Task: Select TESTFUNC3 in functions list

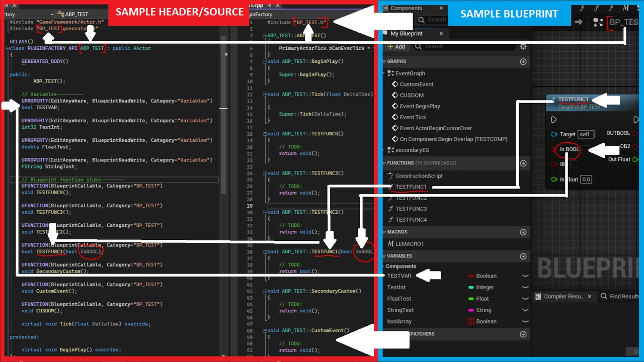Action: (x=411, y=209)
